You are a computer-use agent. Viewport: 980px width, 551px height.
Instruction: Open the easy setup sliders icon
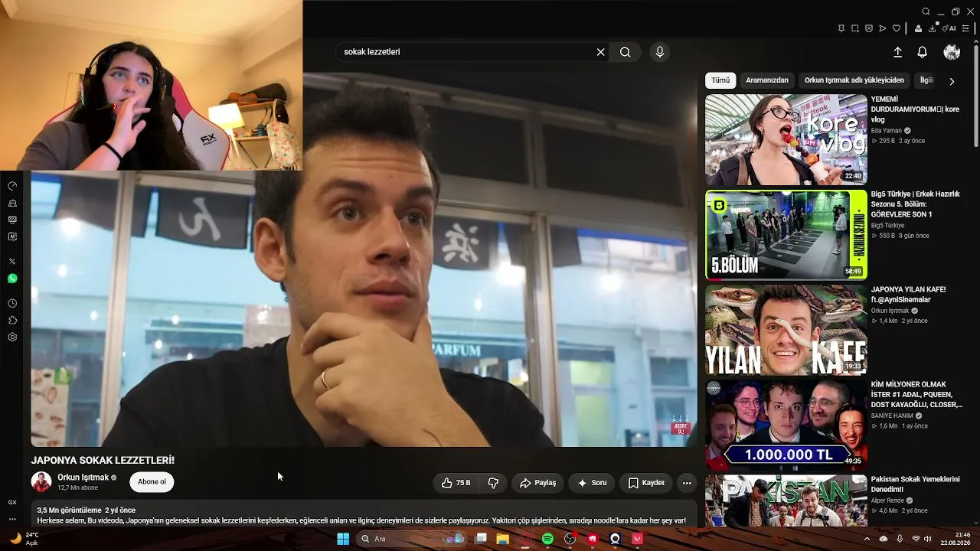965,28
